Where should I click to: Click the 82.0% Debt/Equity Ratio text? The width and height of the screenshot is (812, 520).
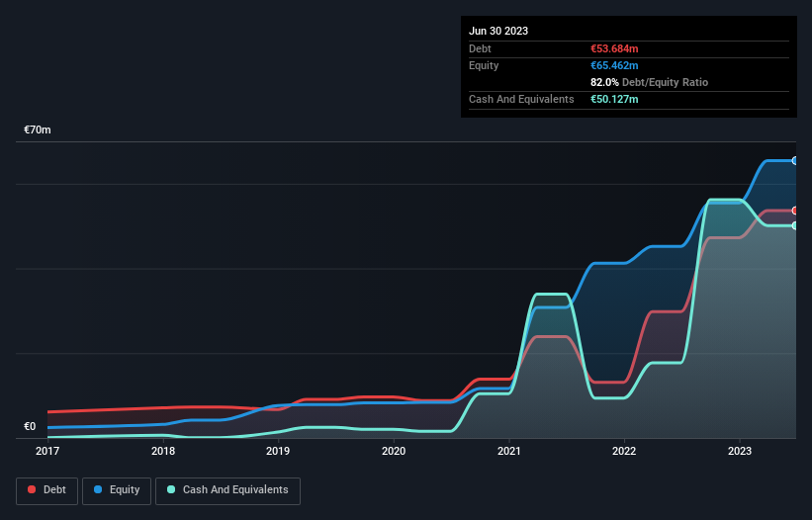pyautogui.click(x=650, y=82)
